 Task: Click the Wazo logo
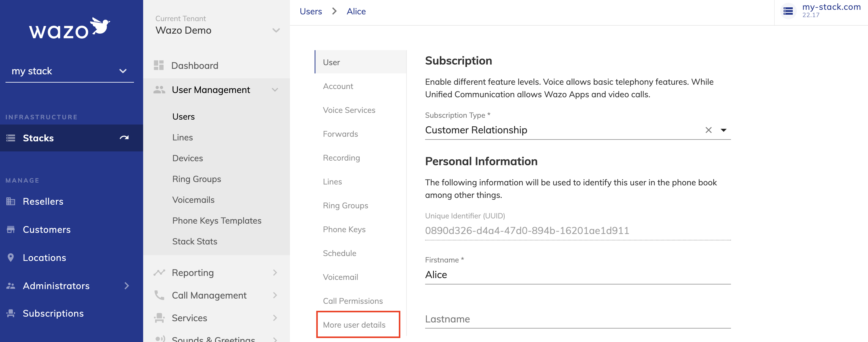69,28
